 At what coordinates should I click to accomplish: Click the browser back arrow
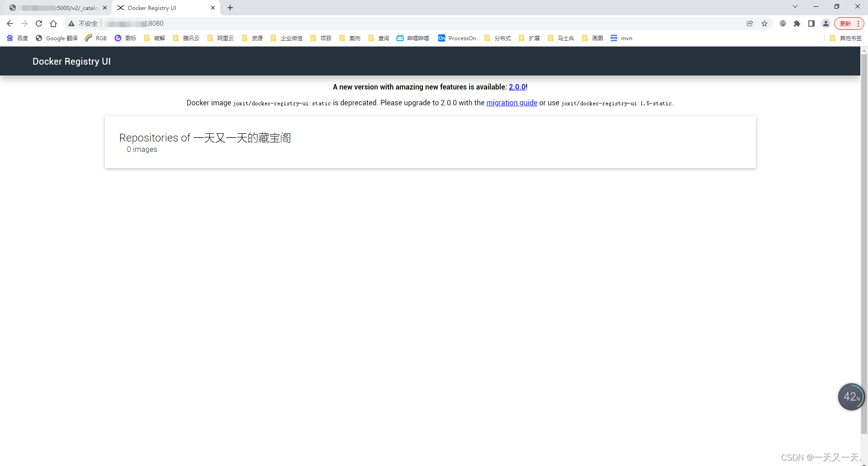click(9, 24)
